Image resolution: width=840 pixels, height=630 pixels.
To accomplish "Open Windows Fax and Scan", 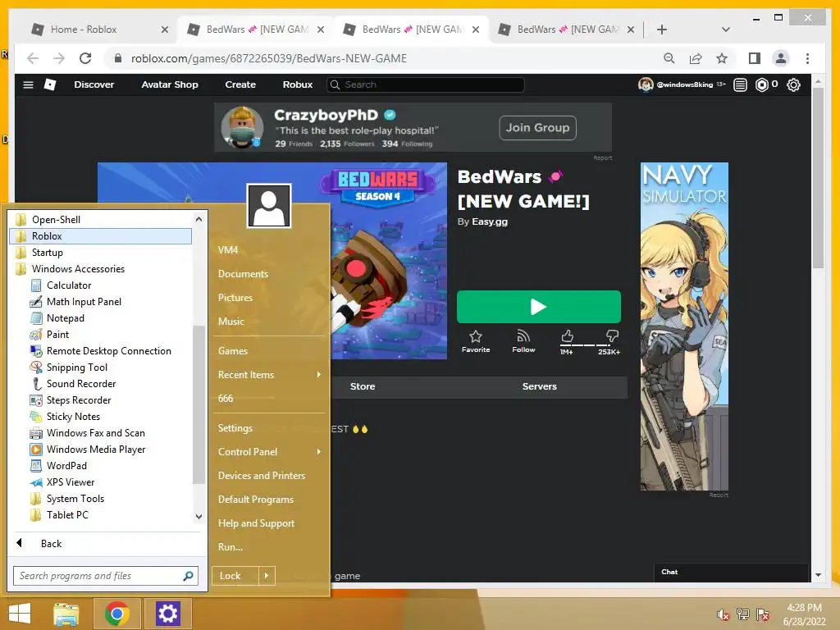I will pos(87,433).
